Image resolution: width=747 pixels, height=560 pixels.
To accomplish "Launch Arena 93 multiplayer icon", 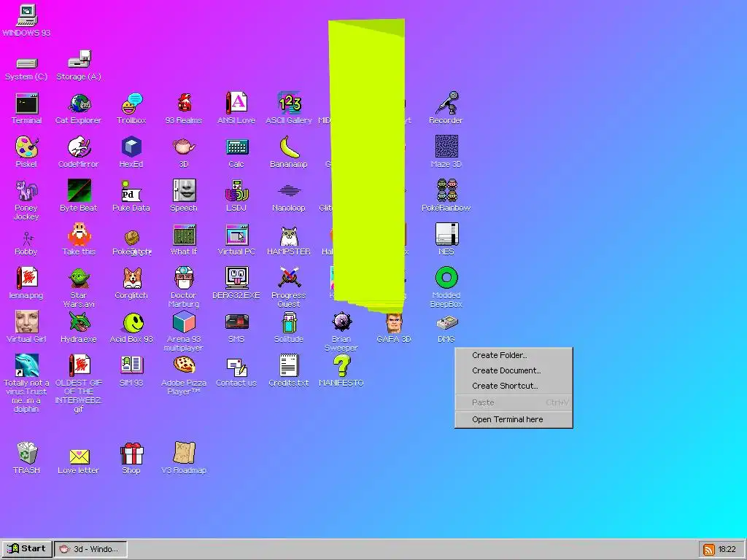I will click(184, 322).
